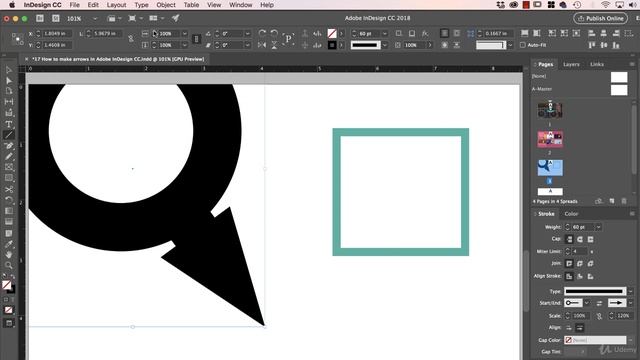640x360 pixels.
Task: Open the Pages panel options menu
Action: coord(632,64)
